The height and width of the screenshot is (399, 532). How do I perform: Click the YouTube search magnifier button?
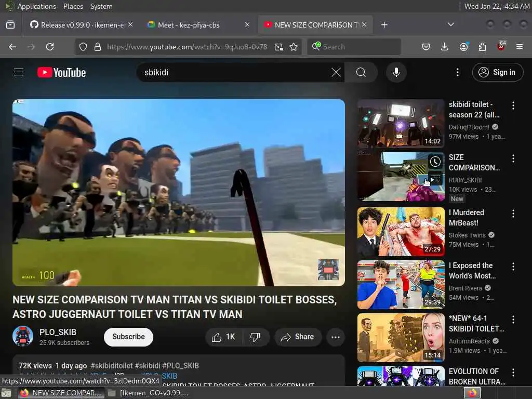(361, 72)
